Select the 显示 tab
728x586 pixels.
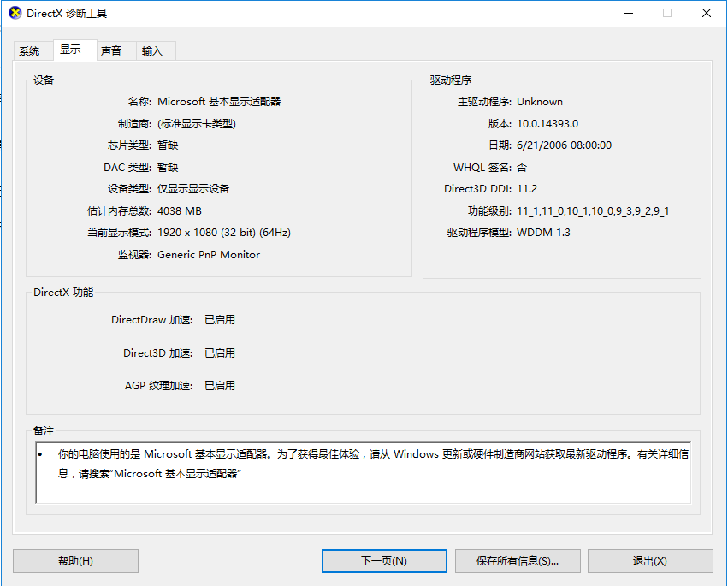[x=74, y=50]
